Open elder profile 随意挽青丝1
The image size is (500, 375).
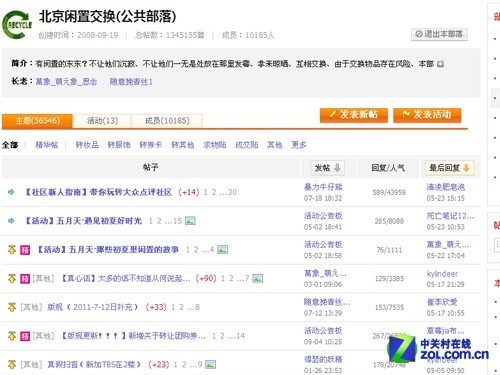coord(131,82)
